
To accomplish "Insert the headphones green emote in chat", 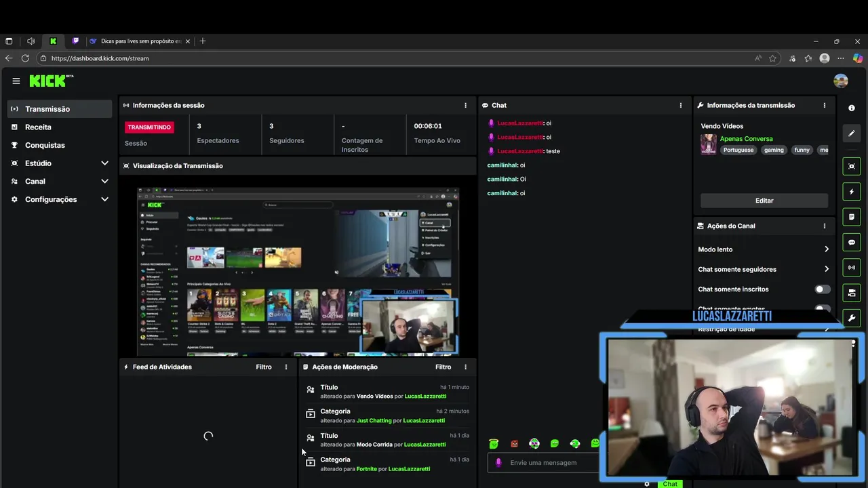I will tap(575, 444).
